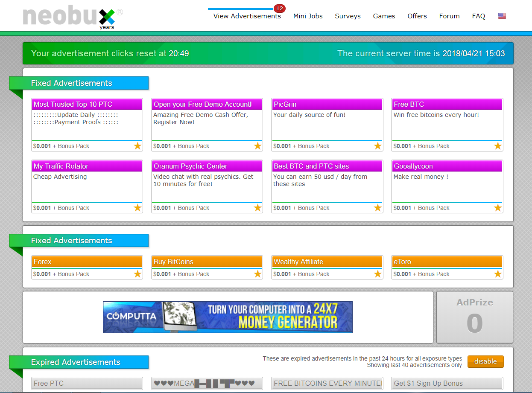Click the reset time 20:49
Screen dimensions: 532x393
pyautogui.click(x=179, y=53)
